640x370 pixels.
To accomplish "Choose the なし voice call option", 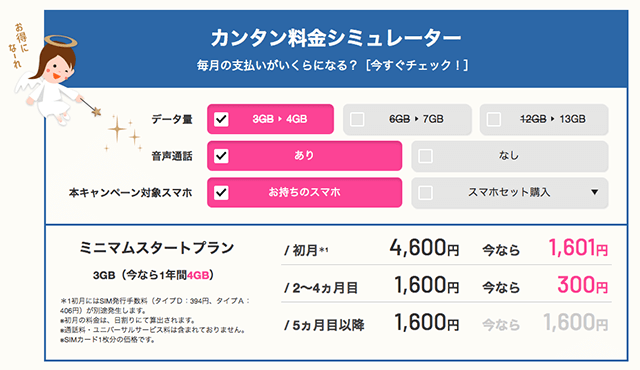I will point(510,156).
